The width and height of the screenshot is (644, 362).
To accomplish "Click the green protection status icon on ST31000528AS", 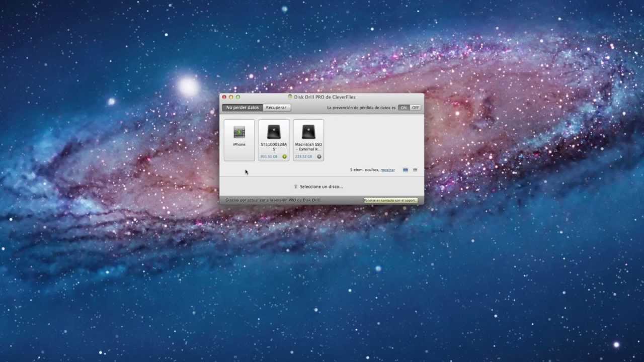I will 284,156.
